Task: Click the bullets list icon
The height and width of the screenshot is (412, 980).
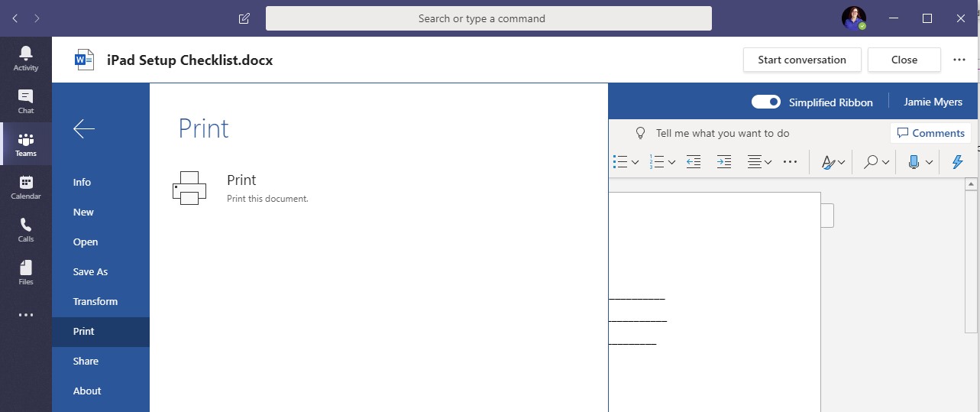Action: (x=620, y=162)
